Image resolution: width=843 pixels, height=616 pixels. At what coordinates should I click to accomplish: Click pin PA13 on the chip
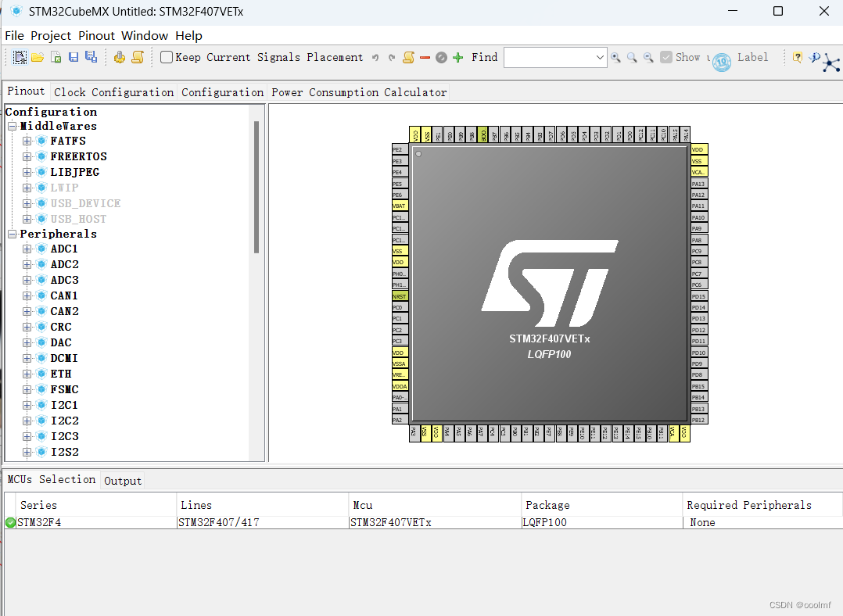tap(699, 184)
